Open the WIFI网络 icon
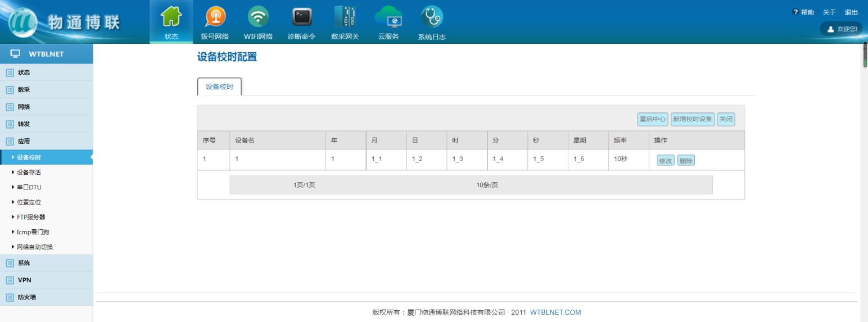Screen dimensions: 868x322 pos(258,17)
